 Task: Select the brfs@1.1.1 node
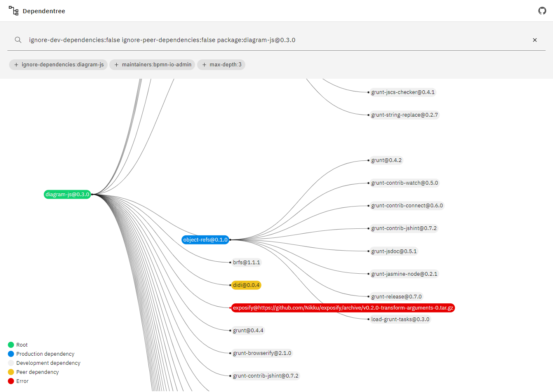click(247, 263)
